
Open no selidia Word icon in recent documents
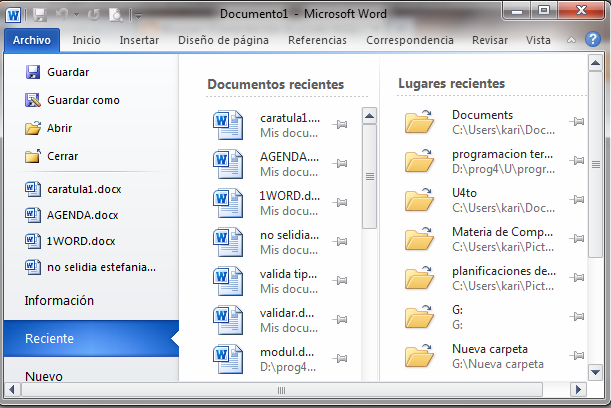point(228,242)
